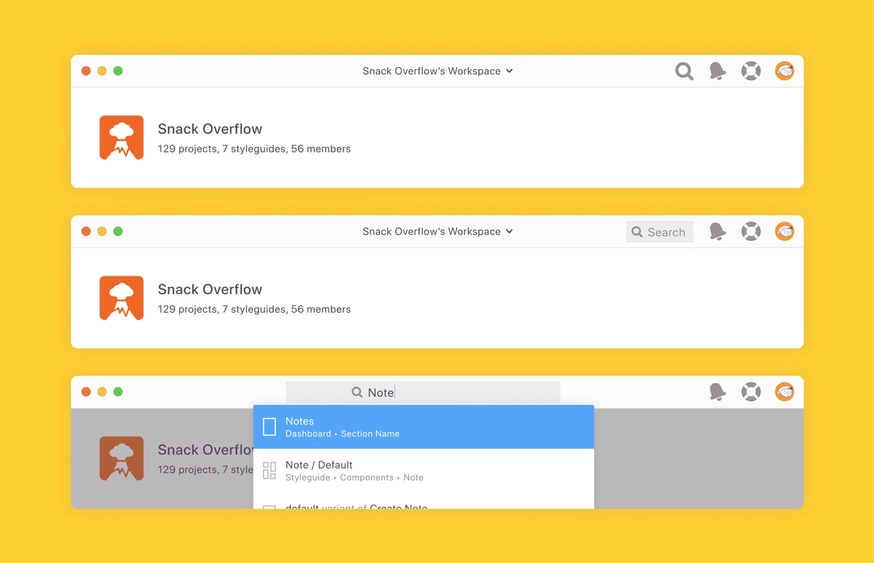
Task: Click the Snack Overflow name in the top window
Action: [210, 129]
